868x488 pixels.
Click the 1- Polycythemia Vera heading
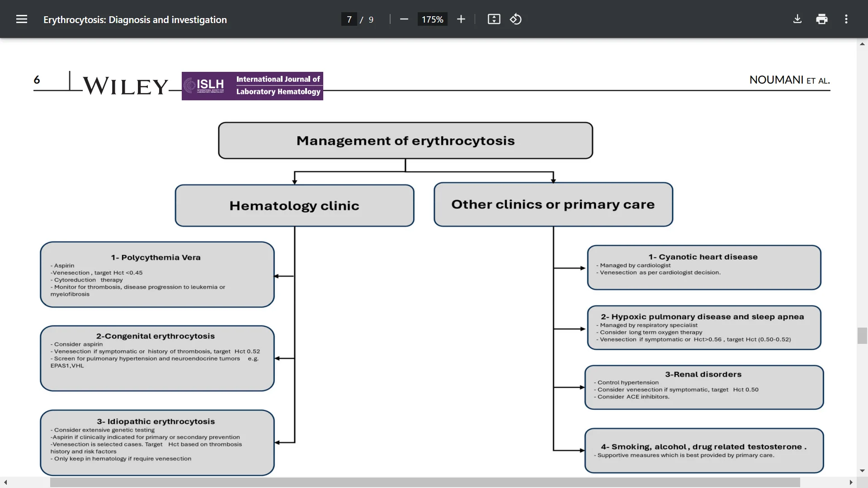(156, 258)
